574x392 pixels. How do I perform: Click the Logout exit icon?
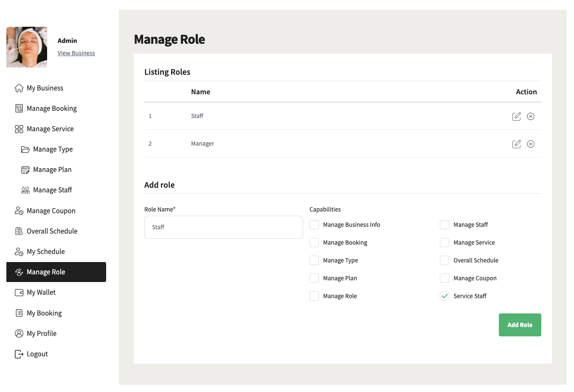click(19, 354)
